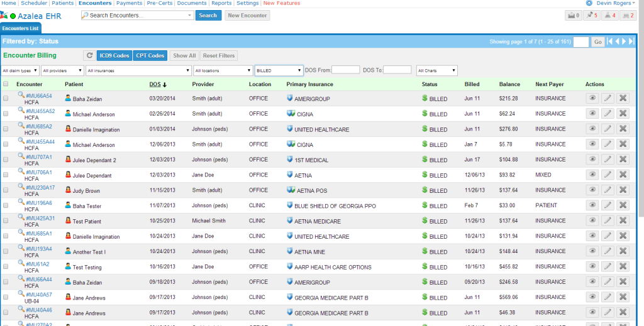644x326 pixels.
Task: Click the refresh icon beside ICD9 Codes
Action: pyautogui.click(x=89, y=56)
